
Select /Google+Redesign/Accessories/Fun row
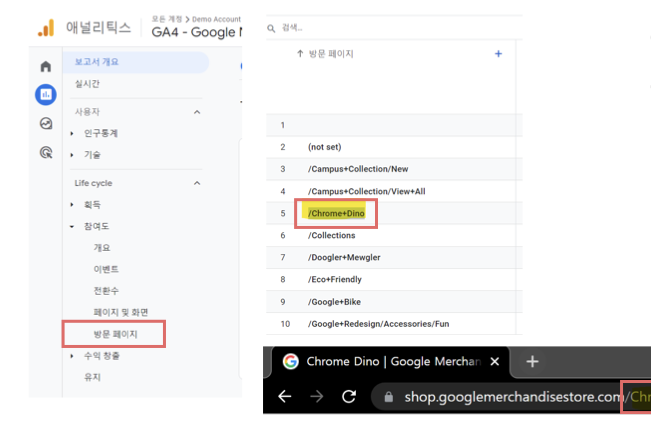(x=394, y=324)
